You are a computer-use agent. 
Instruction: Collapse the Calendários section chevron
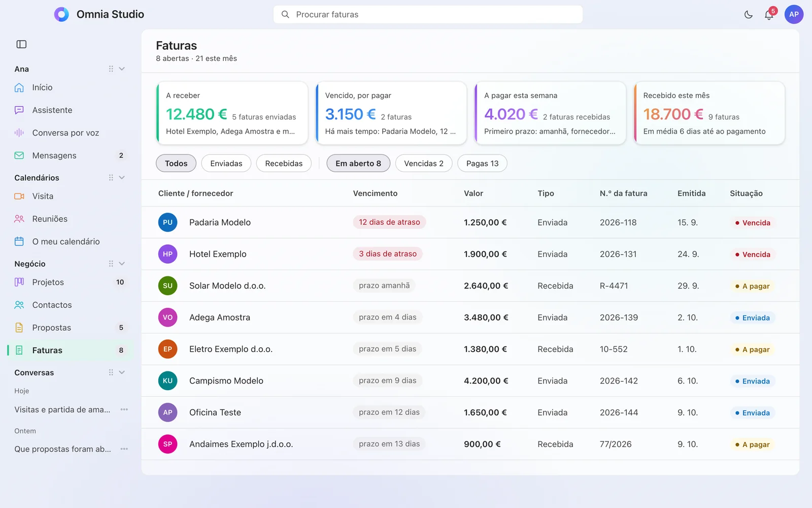click(x=122, y=177)
